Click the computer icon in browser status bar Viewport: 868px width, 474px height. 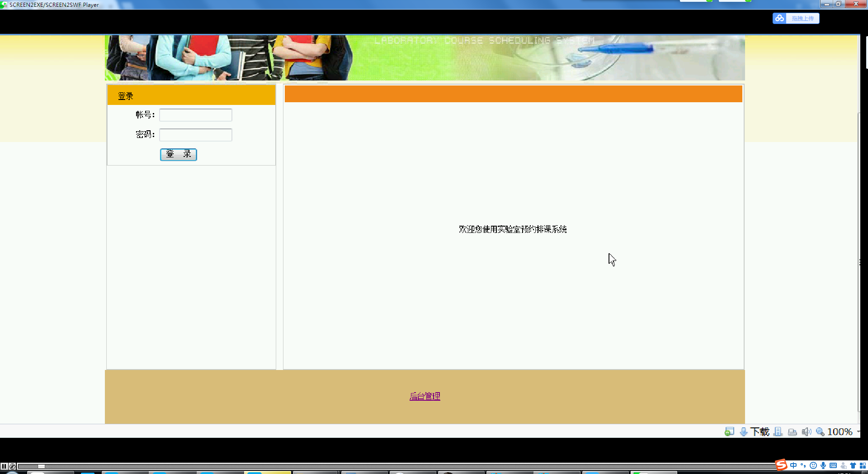click(x=778, y=431)
